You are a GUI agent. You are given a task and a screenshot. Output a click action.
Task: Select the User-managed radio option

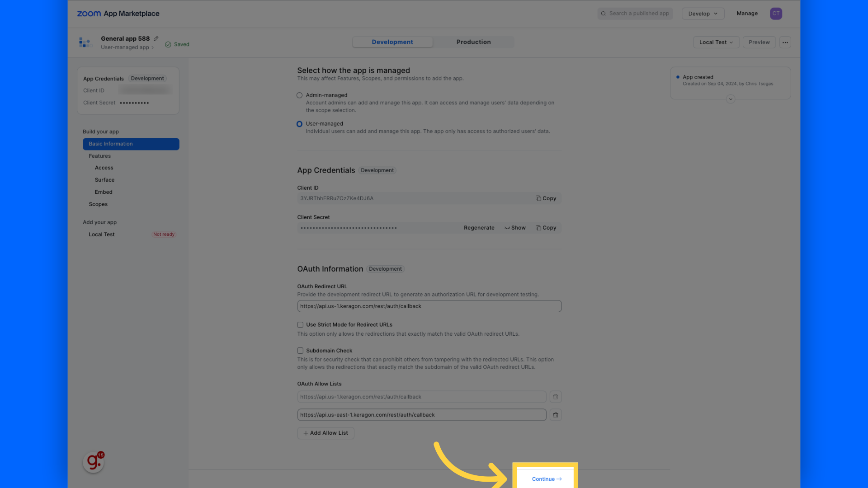point(299,124)
